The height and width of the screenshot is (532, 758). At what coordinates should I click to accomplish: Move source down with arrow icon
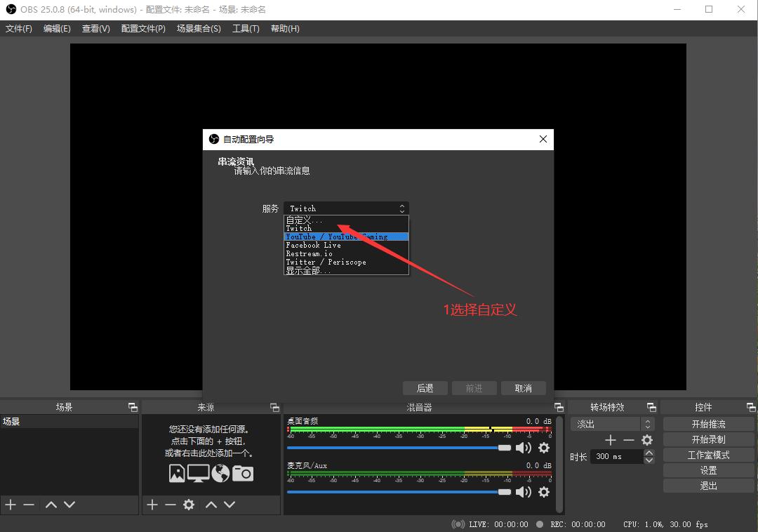[230, 505]
